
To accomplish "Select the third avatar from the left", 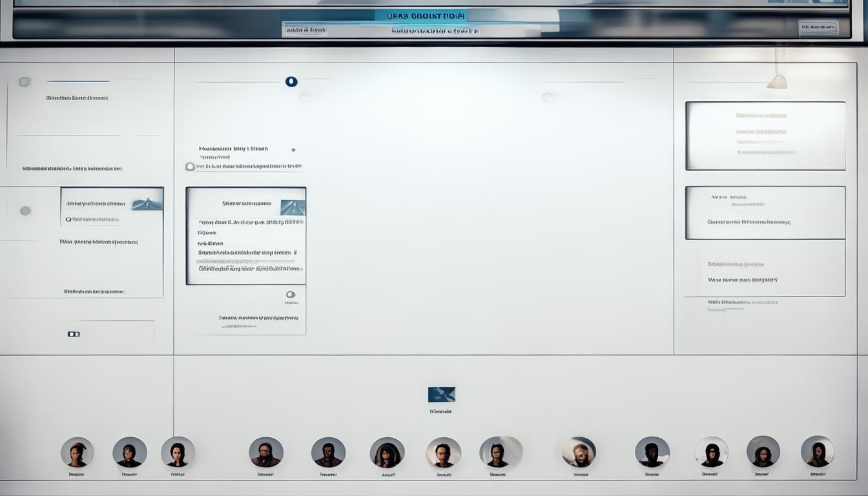I will [178, 452].
